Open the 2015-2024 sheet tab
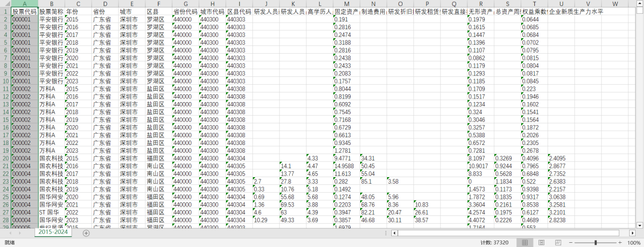The height and width of the screenshot is (247, 644). pos(52,232)
